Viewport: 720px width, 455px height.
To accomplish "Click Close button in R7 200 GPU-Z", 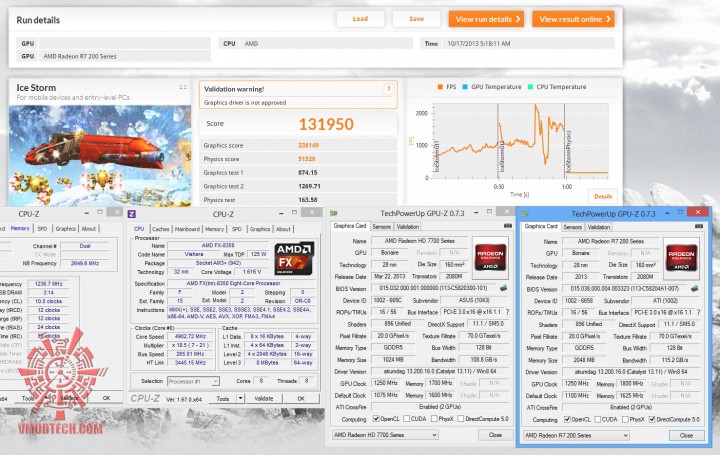I will pyautogui.click(x=686, y=435).
